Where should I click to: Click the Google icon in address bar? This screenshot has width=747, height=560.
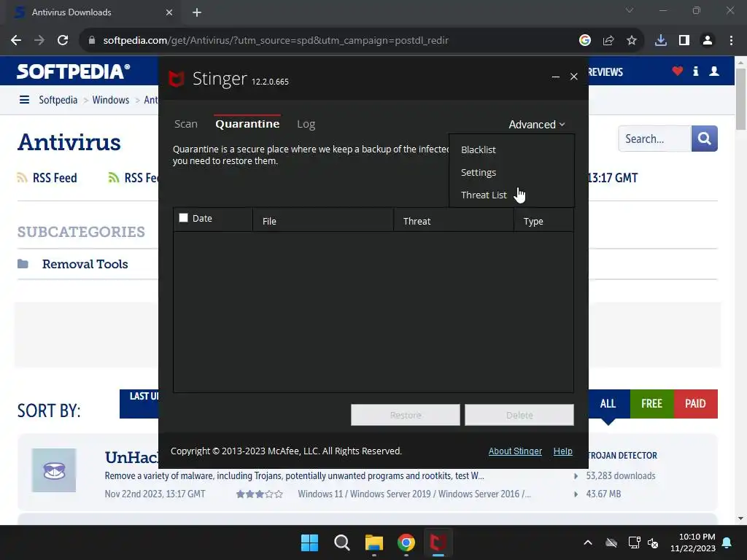pos(585,41)
